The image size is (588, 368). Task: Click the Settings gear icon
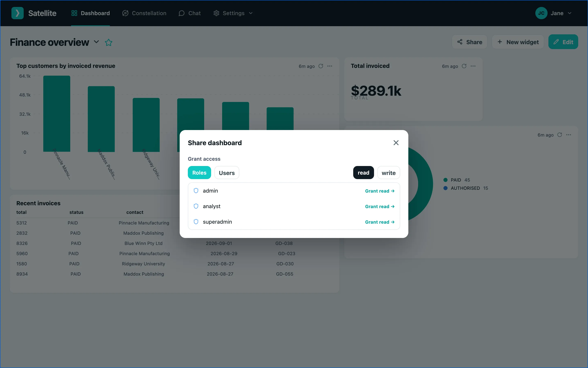pos(216,13)
